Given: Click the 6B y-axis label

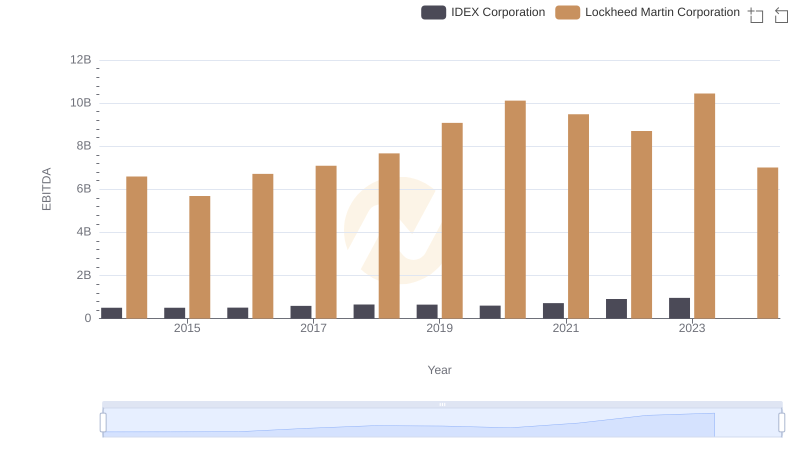Looking at the screenshot, I should point(84,189).
